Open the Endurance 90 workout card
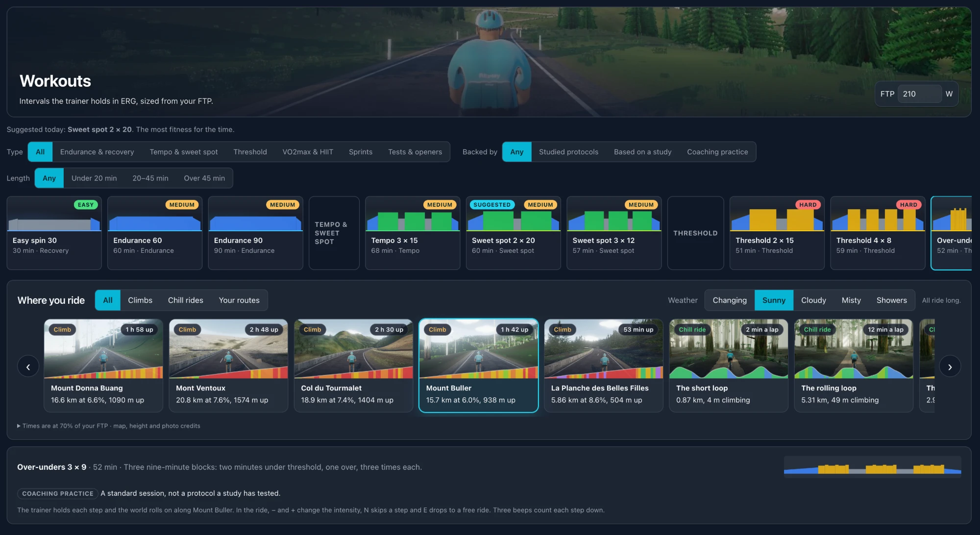 [x=256, y=233]
